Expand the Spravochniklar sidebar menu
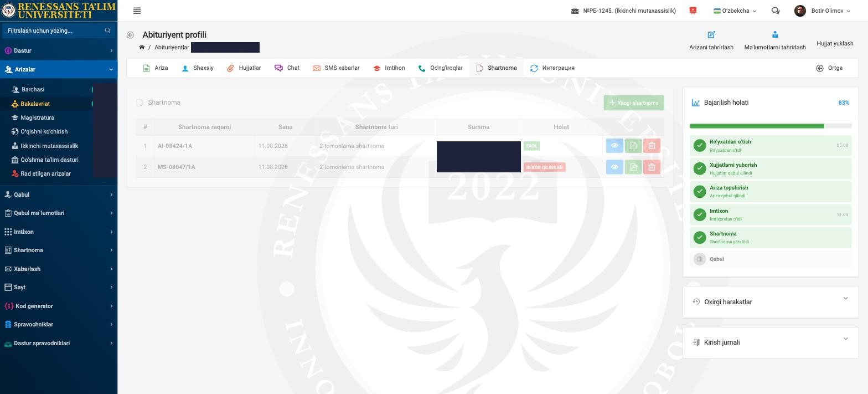 coord(59,324)
